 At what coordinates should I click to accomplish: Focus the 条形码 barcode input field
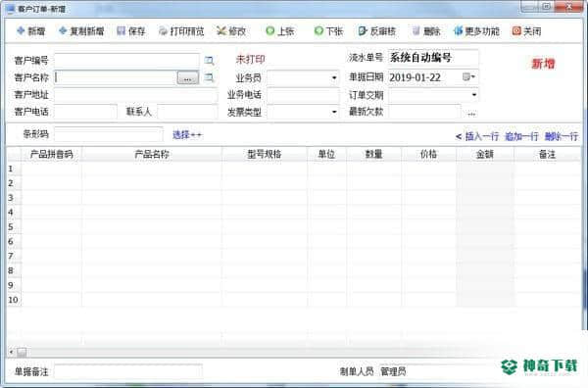pos(109,134)
